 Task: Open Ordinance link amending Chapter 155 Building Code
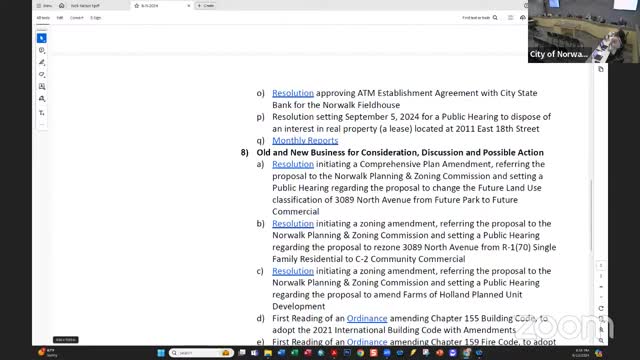pos(367,318)
